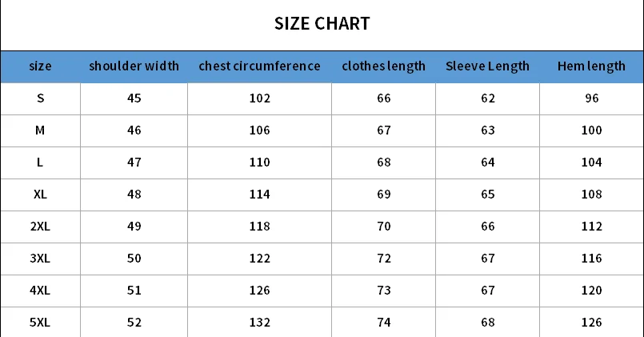Click chest circumference value 132
This screenshot has height=337, width=644.
259,323
